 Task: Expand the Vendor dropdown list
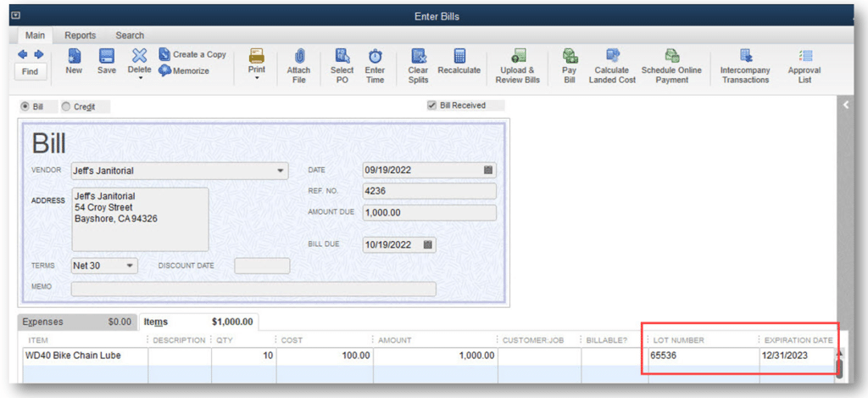281,171
